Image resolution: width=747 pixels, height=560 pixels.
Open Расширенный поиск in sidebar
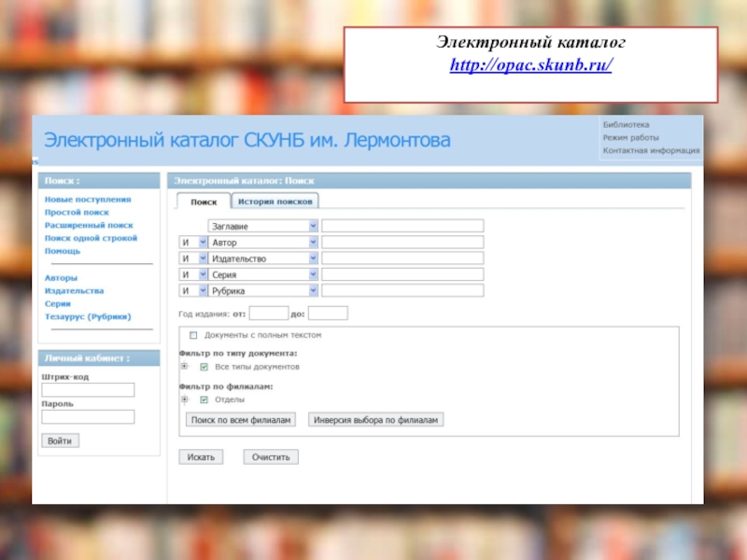click(x=89, y=225)
